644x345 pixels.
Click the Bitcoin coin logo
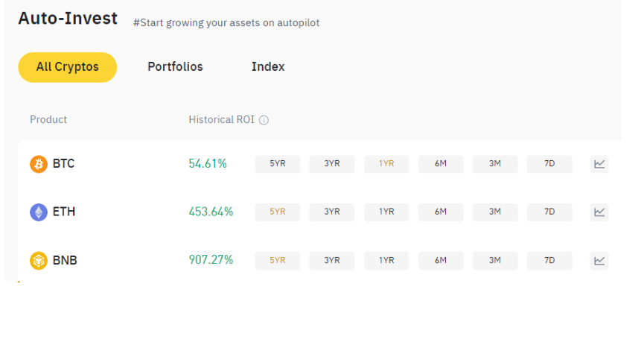click(x=39, y=164)
